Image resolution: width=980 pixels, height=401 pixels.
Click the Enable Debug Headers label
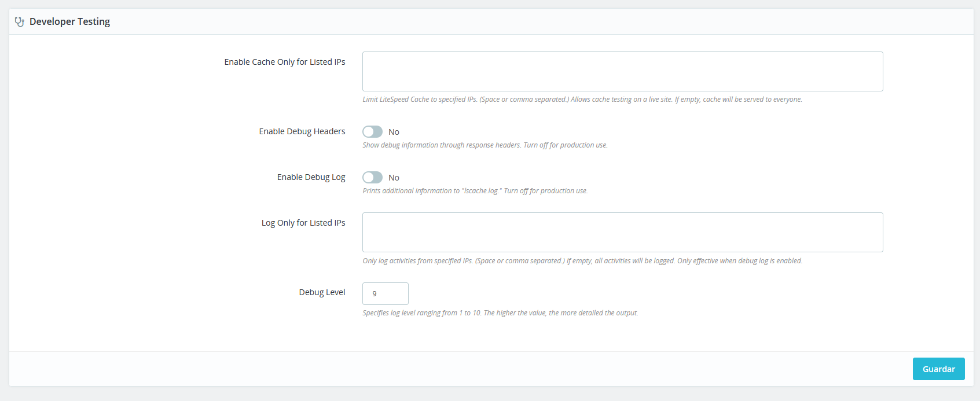tap(302, 131)
